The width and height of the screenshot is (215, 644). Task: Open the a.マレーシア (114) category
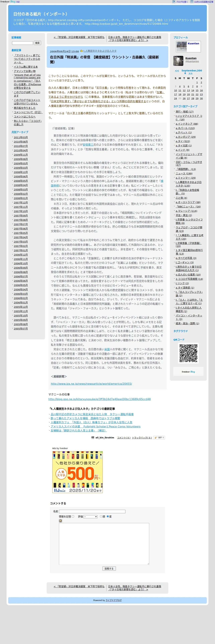pyautogui.click(x=187, y=211)
